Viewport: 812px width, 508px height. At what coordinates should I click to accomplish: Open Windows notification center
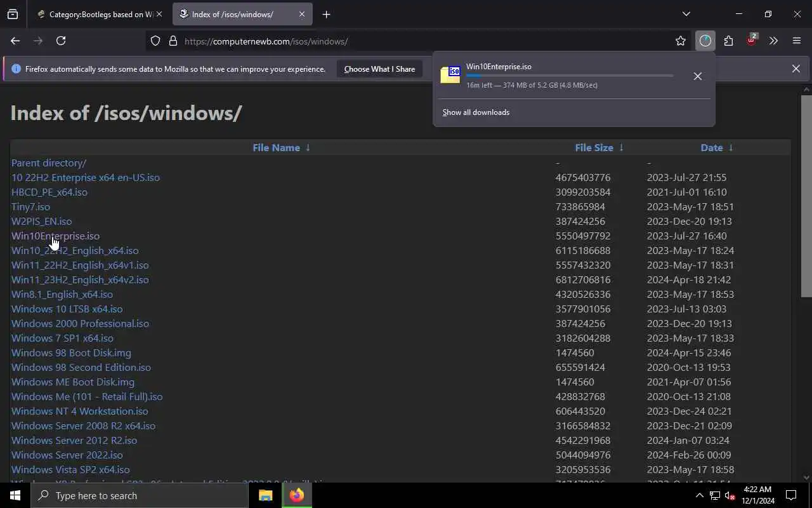click(791, 495)
